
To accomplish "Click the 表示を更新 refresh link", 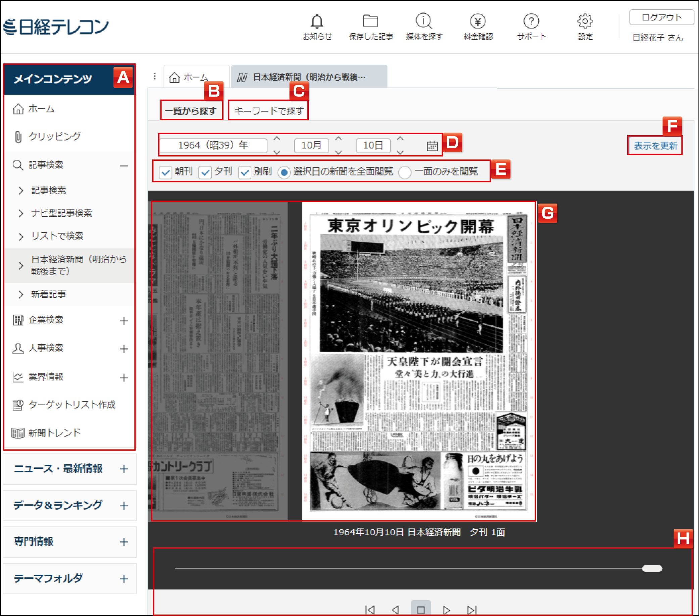I will coord(655,145).
